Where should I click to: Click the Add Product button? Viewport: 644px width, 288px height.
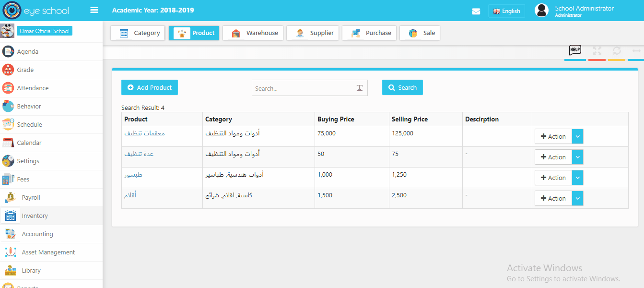[x=150, y=87]
